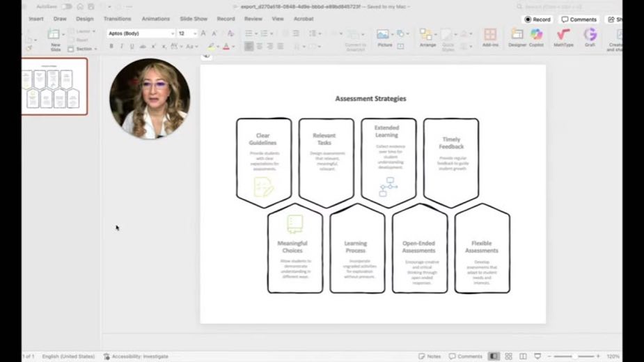The width and height of the screenshot is (644, 362).
Task: Justify the text
Action: [x=281, y=47]
